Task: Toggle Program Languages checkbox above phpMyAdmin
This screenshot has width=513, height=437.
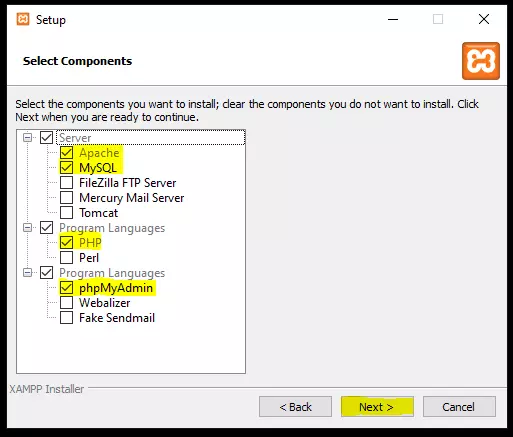Action: pos(46,273)
